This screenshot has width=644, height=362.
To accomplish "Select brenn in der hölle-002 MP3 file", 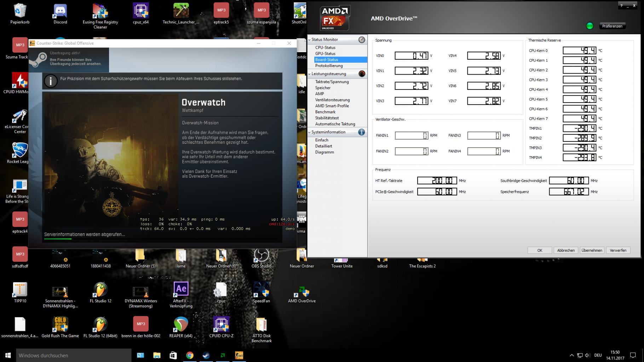I will click(x=141, y=327).
